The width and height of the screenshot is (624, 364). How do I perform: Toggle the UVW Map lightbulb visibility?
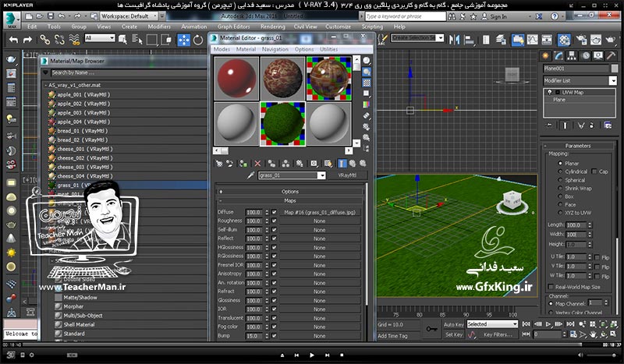click(x=550, y=92)
